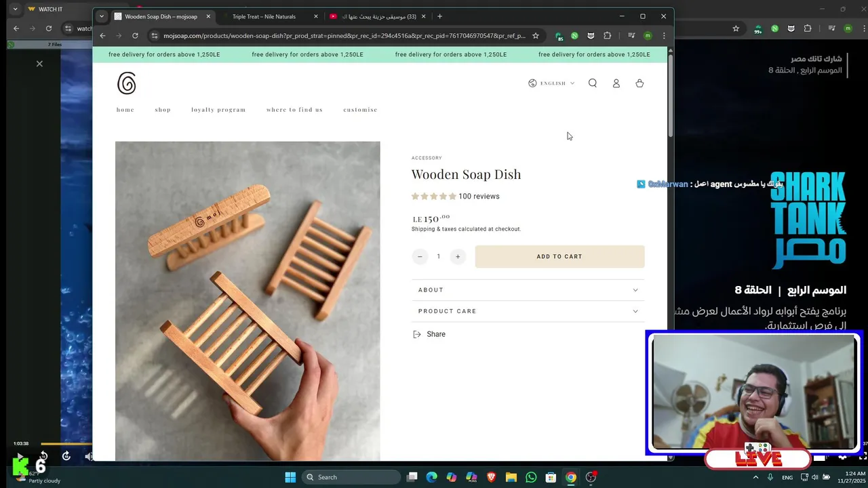Viewport: 868px width, 488px height.
Task: Open the home menu item
Action: click(x=125, y=110)
